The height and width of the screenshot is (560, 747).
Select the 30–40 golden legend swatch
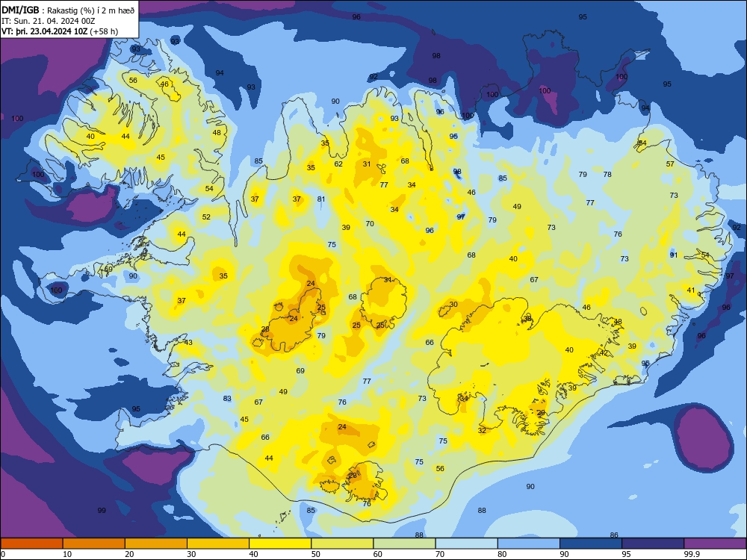pyautogui.click(x=218, y=544)
